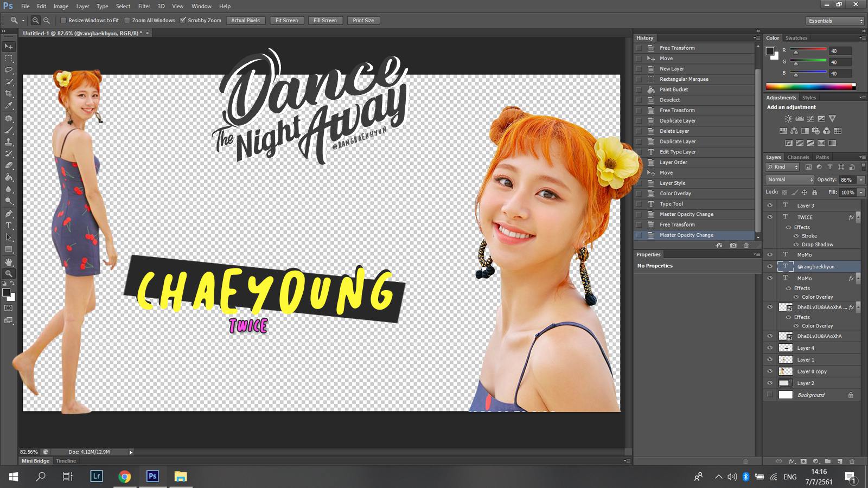Click the zoom out icon in options bar
Image resolution: width=868 pixels, height=488 pixels.
tap(47, 21)
